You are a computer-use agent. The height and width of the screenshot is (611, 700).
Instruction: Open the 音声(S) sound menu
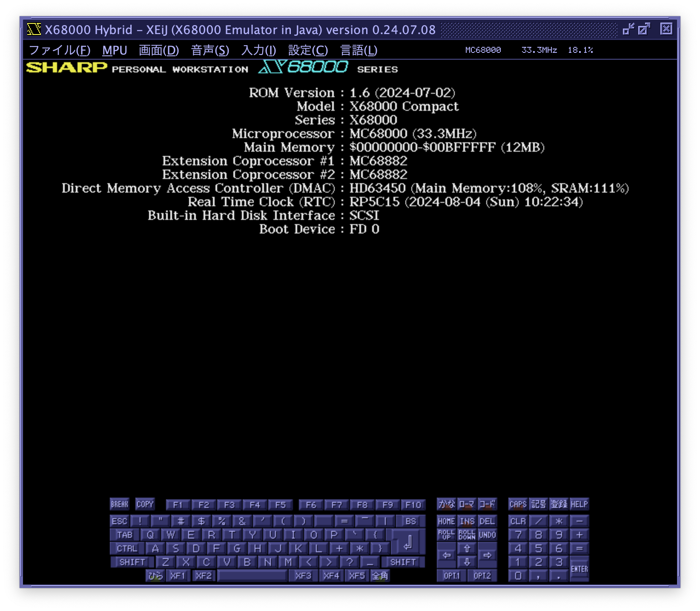[x=210, y=50]
